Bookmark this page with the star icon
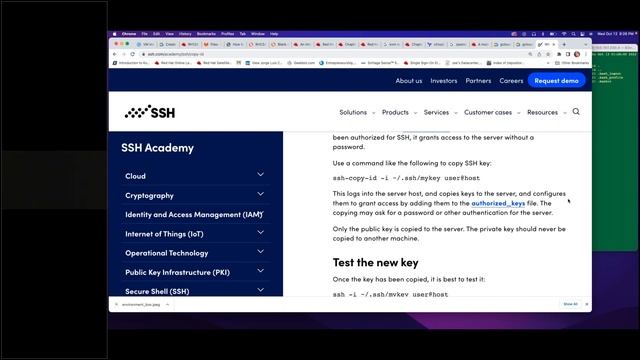 click(548, 54)
